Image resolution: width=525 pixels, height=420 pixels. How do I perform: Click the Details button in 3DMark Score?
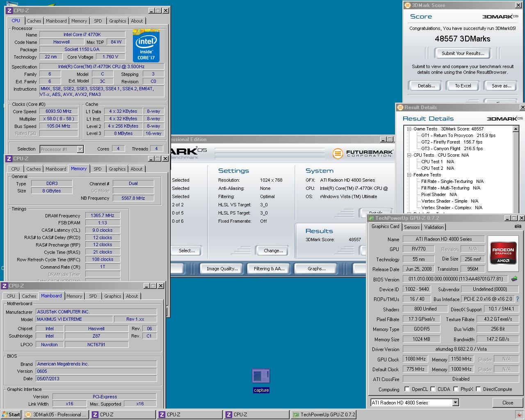(427, 86)
